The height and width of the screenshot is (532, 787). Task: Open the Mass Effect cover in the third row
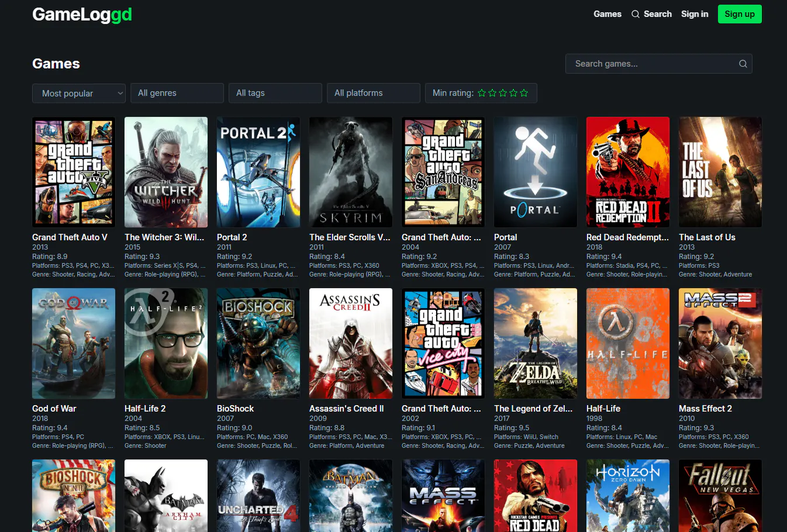pos(443,496)
